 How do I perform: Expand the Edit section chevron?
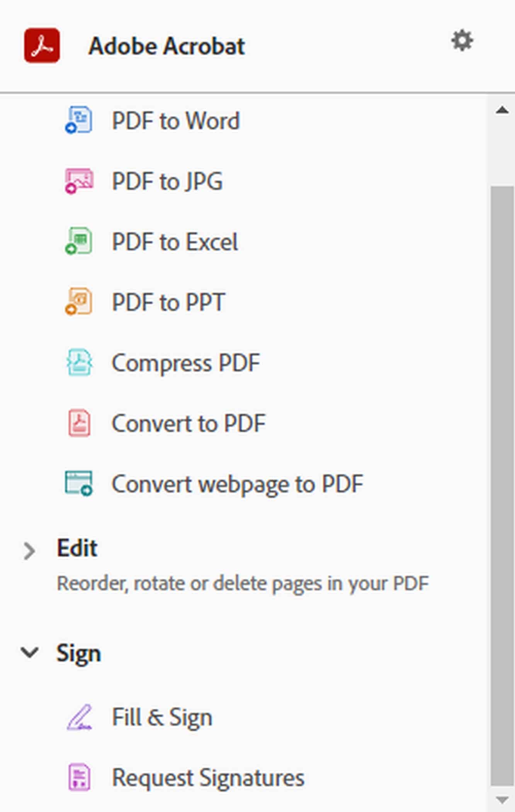tap(29, 551)
